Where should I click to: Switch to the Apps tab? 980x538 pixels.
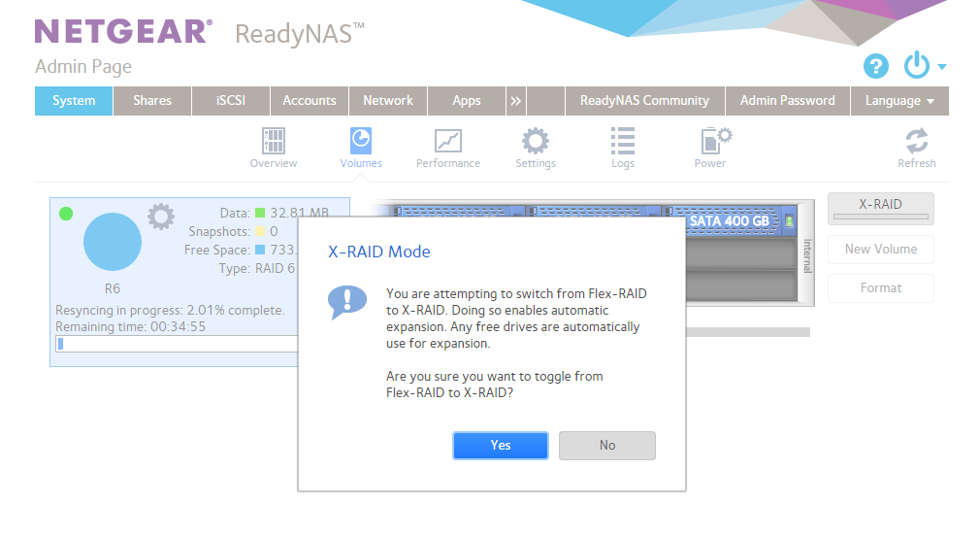467,101
